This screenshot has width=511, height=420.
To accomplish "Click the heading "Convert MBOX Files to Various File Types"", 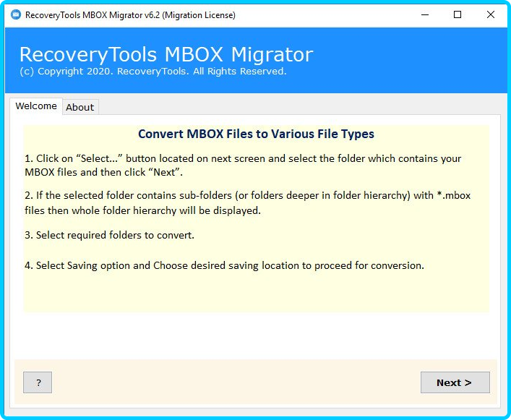I will click(x=256, y=134).
